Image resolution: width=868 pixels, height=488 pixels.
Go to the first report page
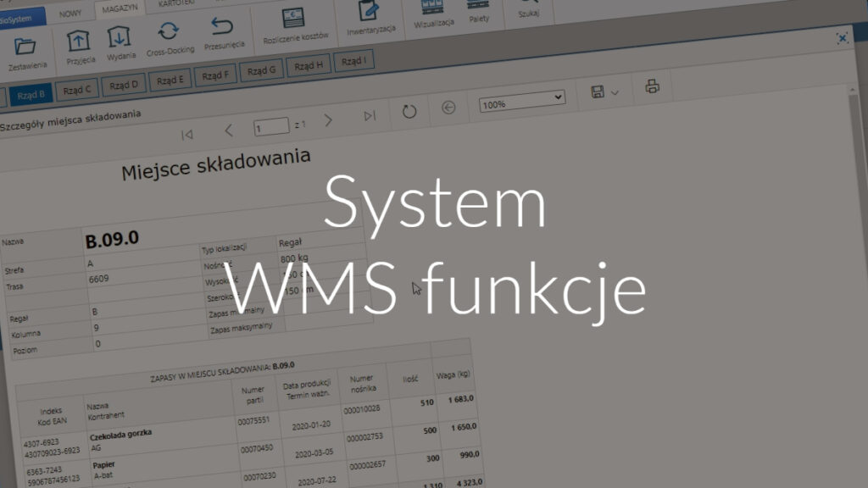tap(187, 135)
